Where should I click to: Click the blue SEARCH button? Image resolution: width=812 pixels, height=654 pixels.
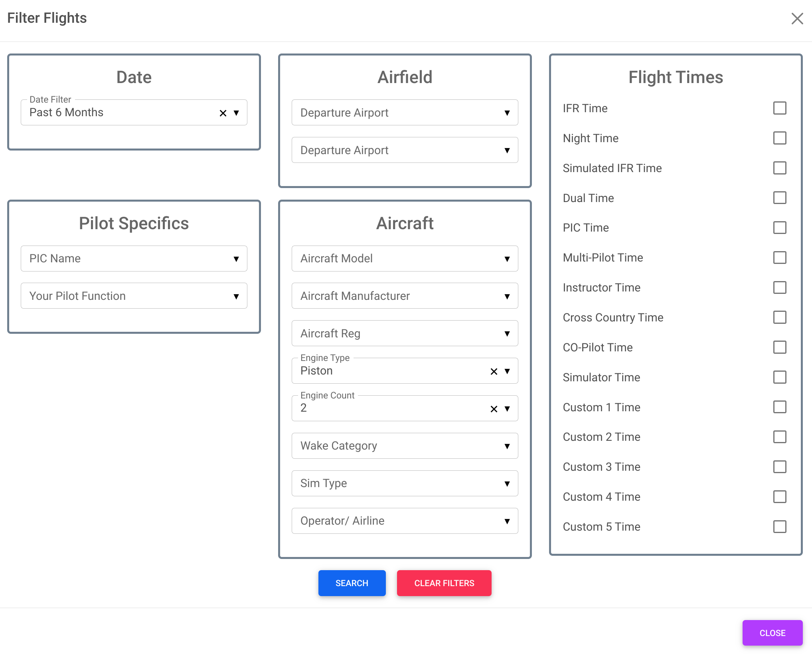(x=352, y=583)
